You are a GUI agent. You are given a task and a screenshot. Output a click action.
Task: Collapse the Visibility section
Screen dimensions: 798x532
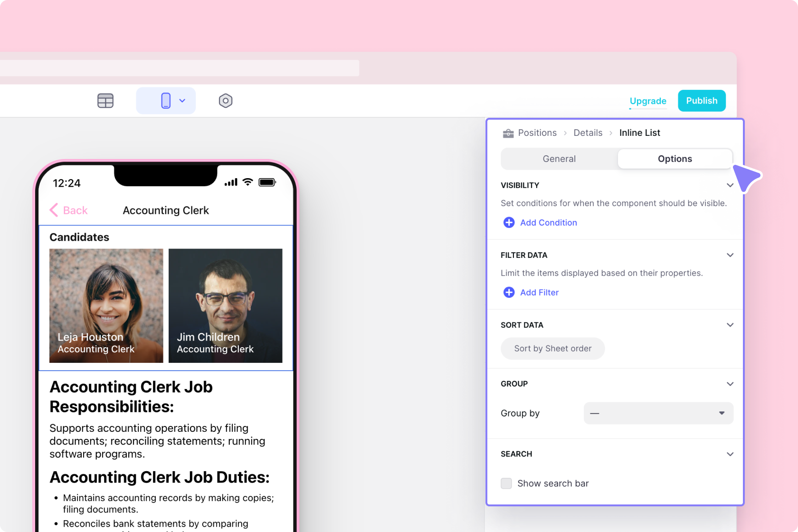click(x=730, y=185)
